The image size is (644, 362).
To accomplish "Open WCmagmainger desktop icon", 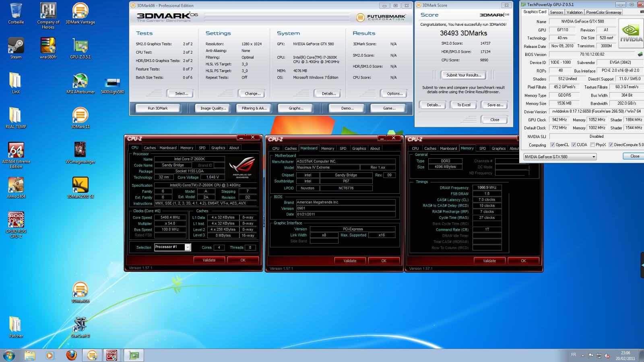I will (x=80, y=153).
